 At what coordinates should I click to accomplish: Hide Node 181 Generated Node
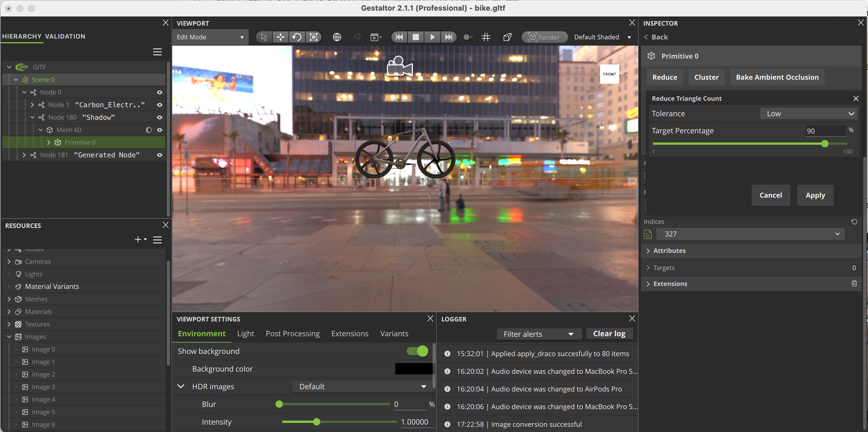coord(160,155)
